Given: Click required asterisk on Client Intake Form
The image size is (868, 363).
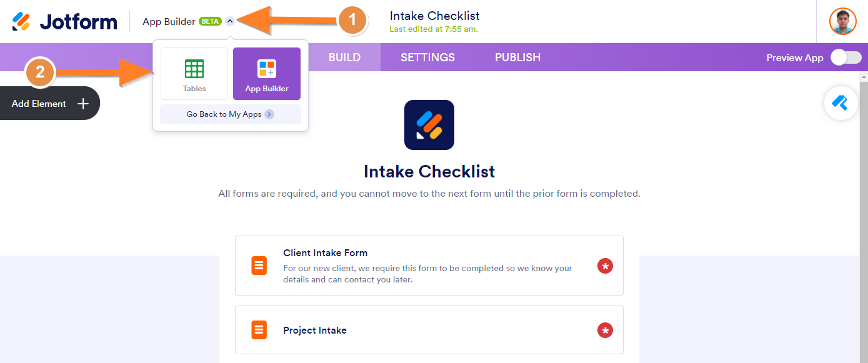Looking at the screenshot, I should (605, 266).
